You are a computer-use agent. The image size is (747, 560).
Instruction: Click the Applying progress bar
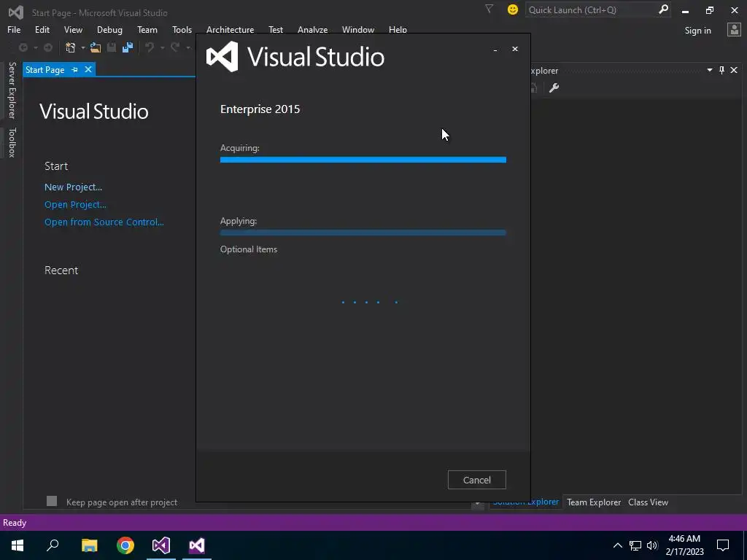coord(363,233)
